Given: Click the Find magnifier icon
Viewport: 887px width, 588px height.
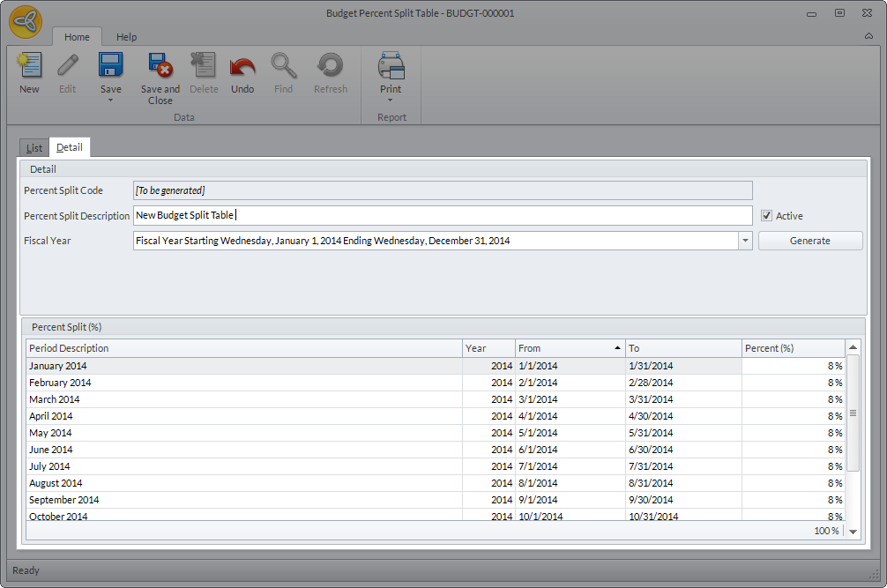Looking at the screenshot, I should pos(283,67).
